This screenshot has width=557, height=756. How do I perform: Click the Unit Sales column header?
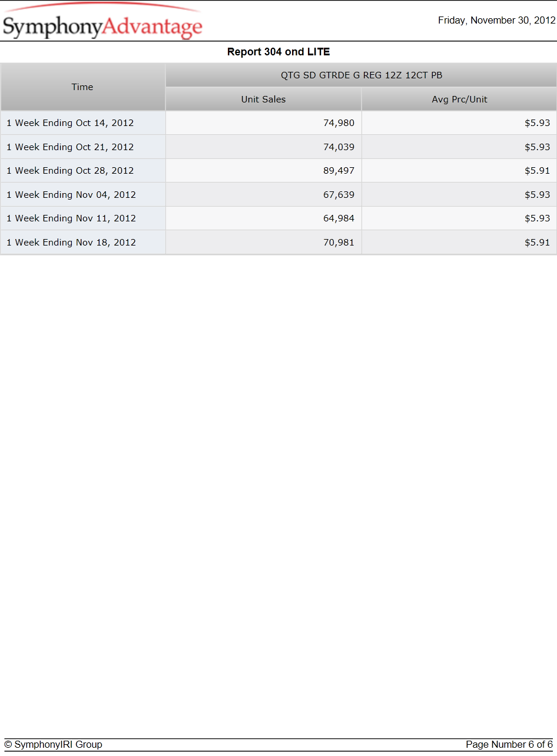(263, 100)
